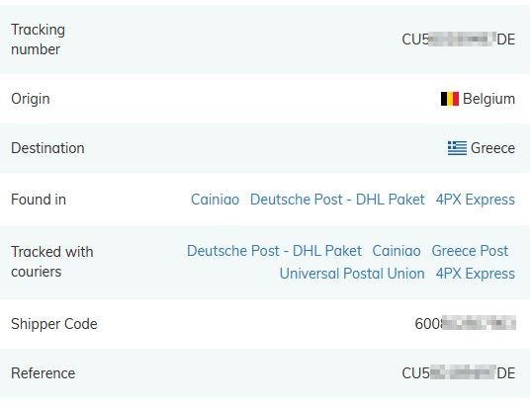This screenshot has height=405, width=532.
Task: Click the Greece flag icon
Action: (x=457, y=148)
